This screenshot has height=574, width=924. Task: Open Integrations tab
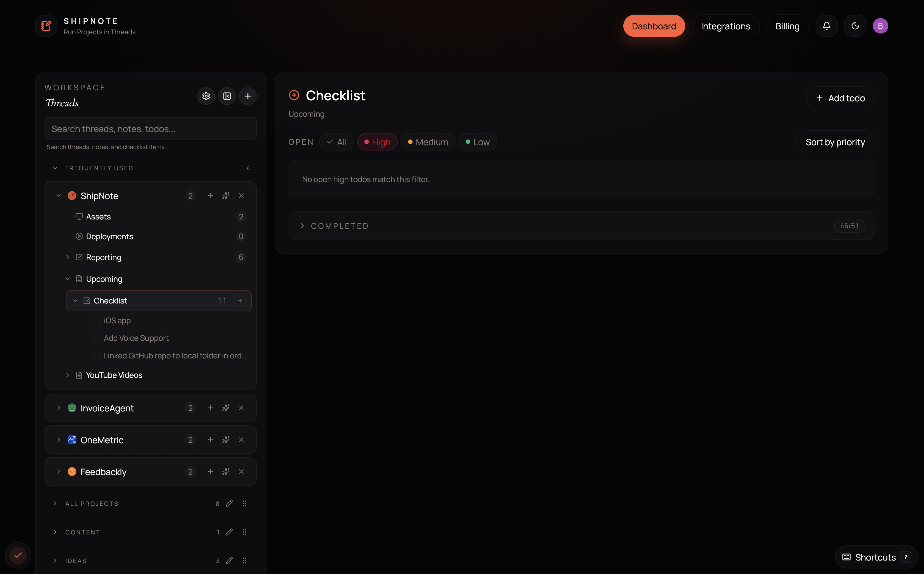point(725,26)
